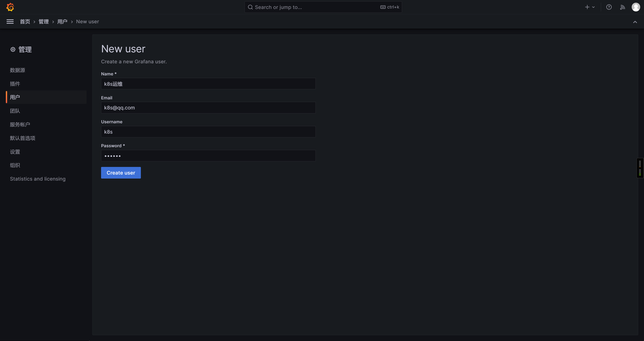644x341 pixels.
Task: Click the Create a new Grafana user text
Action: pos(134,62)
